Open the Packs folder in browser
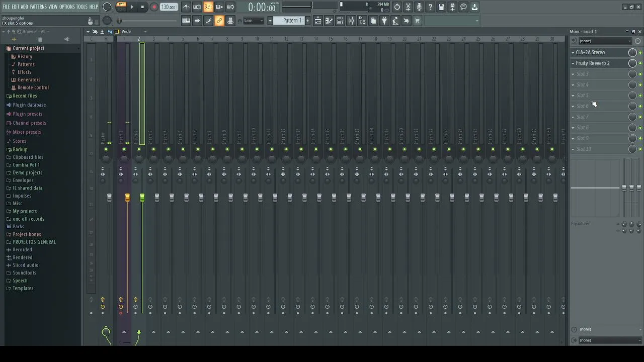 point(18,227)
